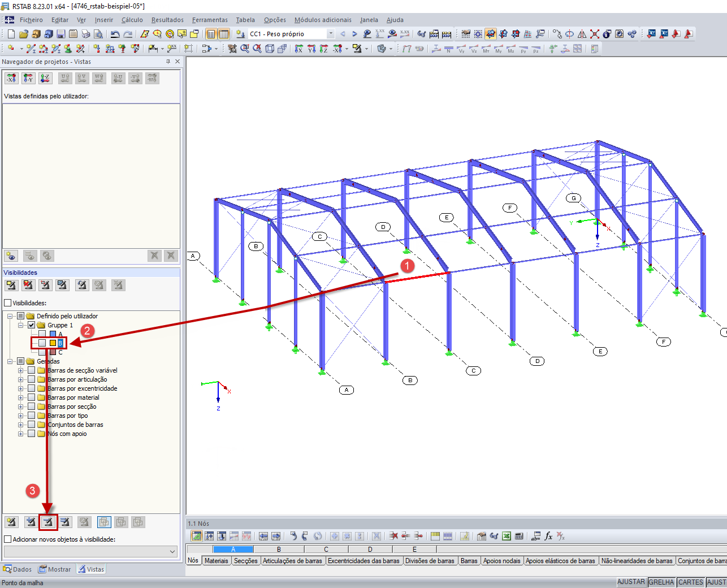727x588 pixels.
Task: Expand Barras por excentricidade node
Action: click(x=21, y=388)
